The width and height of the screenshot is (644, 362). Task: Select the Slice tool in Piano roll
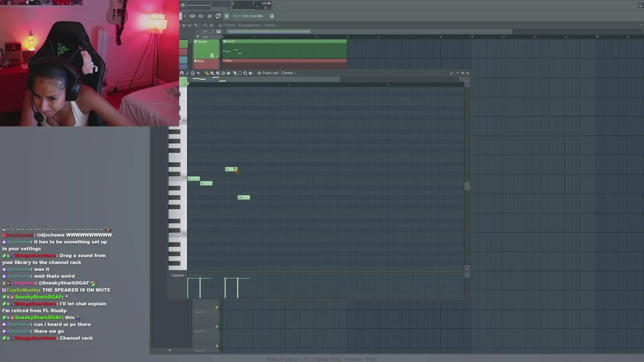pyautogui.click(x=234, y=73)
